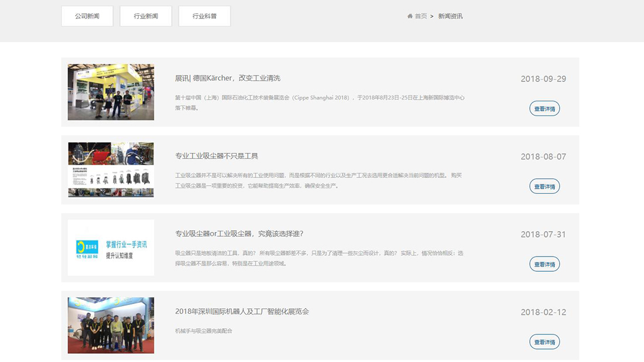
Task: Open thumbnail of 深圳国际机器人 exhibition article
Action: (x=111, y=325)
